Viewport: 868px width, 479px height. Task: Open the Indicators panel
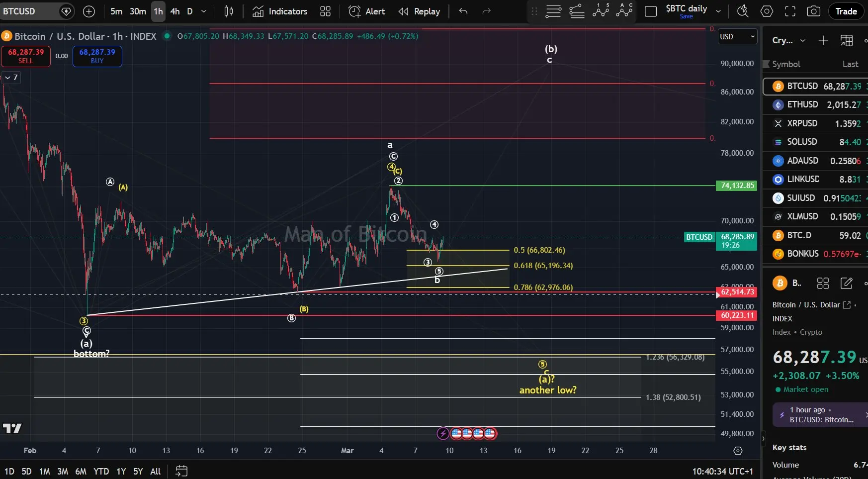[280, 11]
